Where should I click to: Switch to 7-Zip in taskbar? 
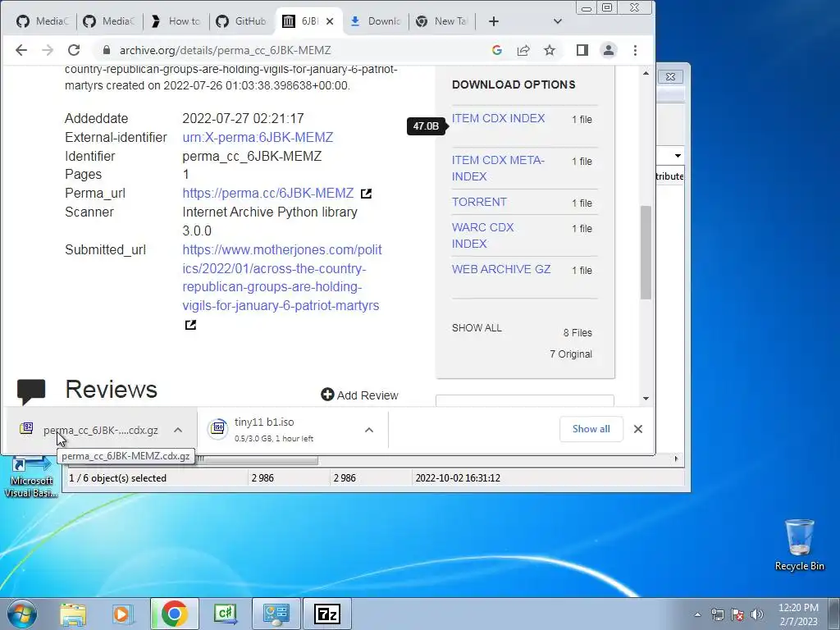point(327,614)
